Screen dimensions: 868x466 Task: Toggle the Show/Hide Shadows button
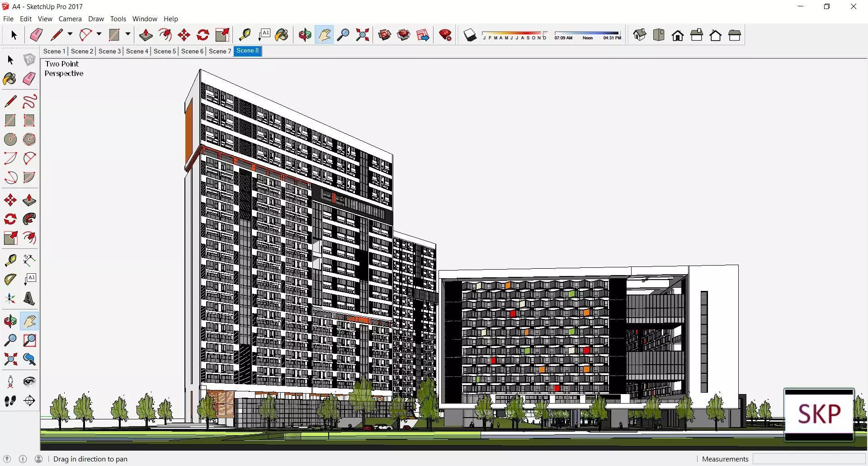[470, 35]
